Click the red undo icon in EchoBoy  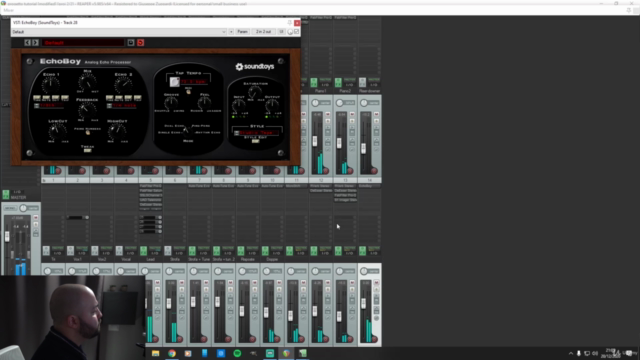[x=140, y=42]
